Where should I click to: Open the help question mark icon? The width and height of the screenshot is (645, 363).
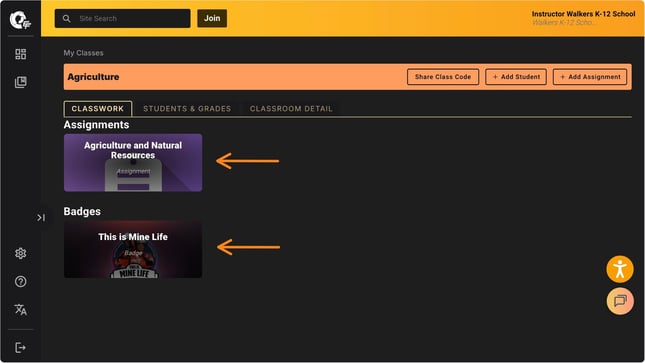[x=21, y=282]
